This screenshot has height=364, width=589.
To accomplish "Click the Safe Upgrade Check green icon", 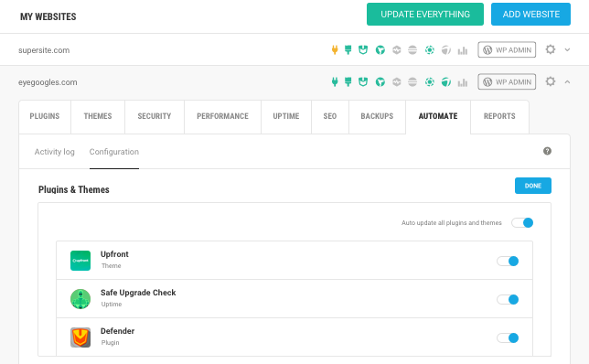I will [80, 299].
